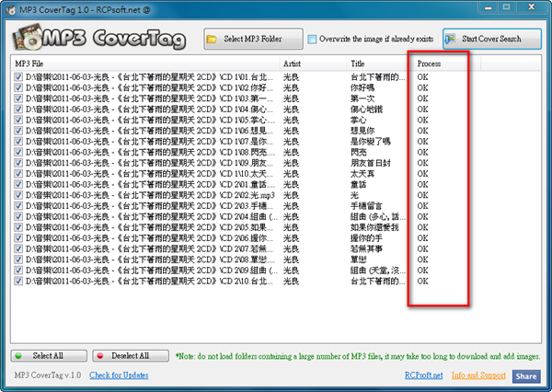The height and width of the screenshot is (392, 552).
Task: Uncheck the CD 2\07 file row checkbox
Action: click(x=18, y=248)
